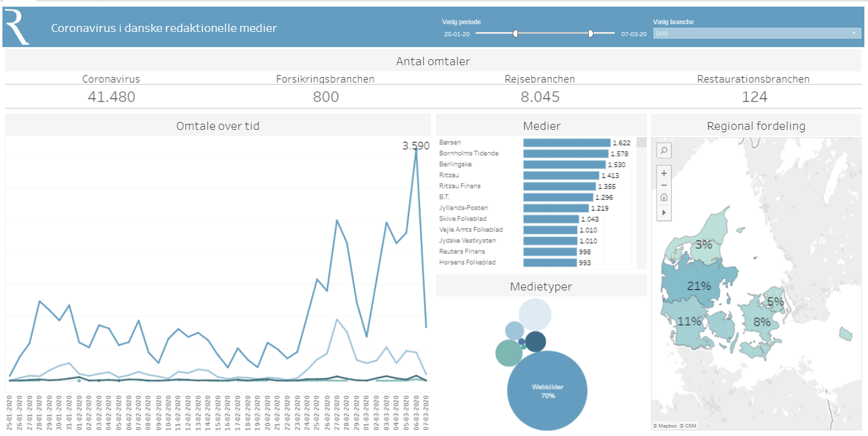Click the map search magnifier icon

click(x=664, y=150)
